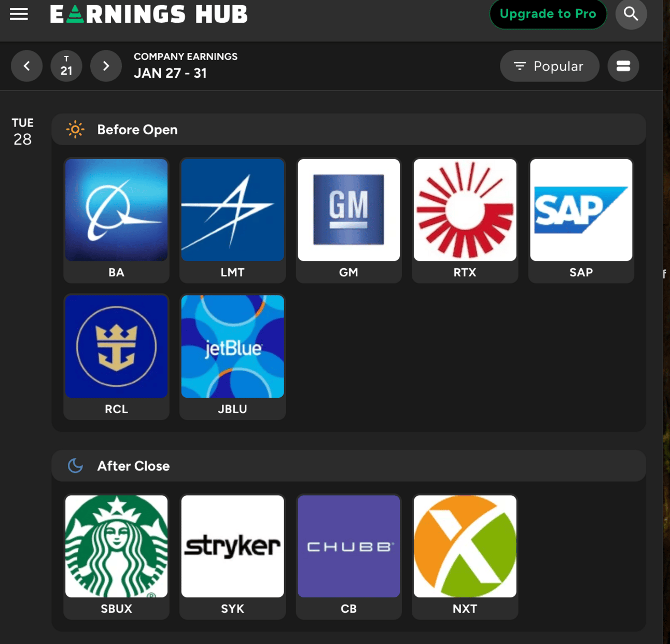This screenshot has width=670, height=644.
Task: Click the RCL ticker label
Action: click(116, 409)
